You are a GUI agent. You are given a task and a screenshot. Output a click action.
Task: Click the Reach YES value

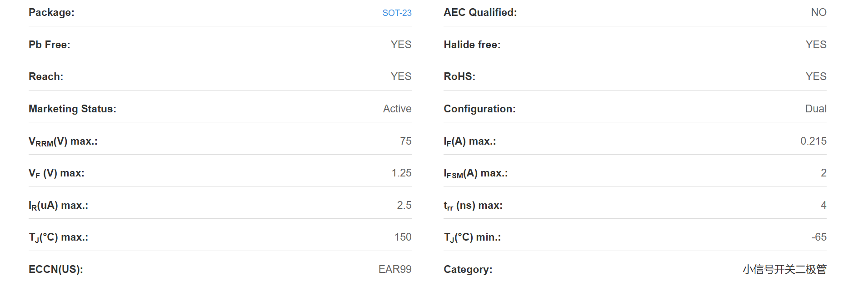pyautogui.click(x=401, y=76)
